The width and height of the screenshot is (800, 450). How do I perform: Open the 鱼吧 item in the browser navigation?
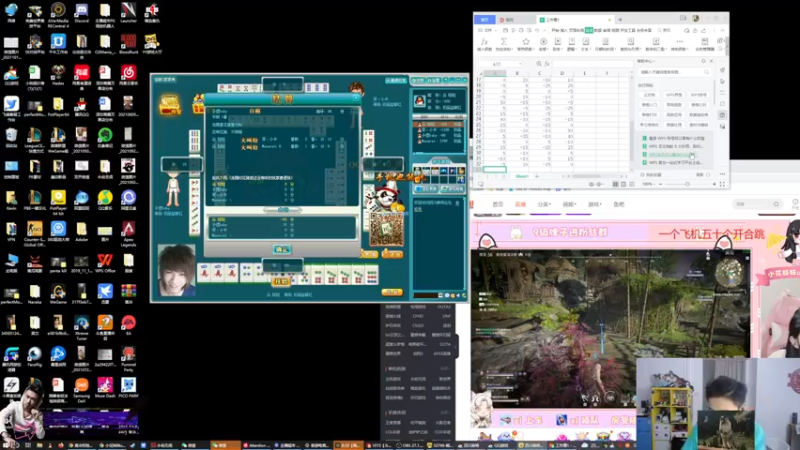pyautogui.click(x=618, y=204)
